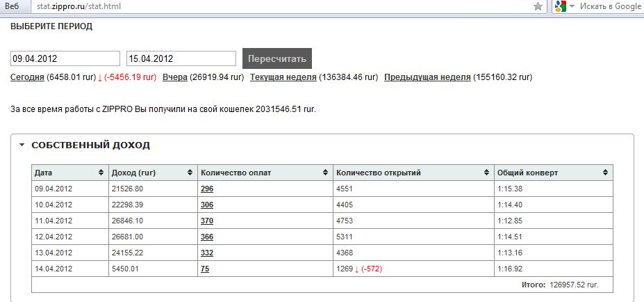The image size is (644, 302).
Task: Open payments count link 306
Action: (x=207, y=205)
